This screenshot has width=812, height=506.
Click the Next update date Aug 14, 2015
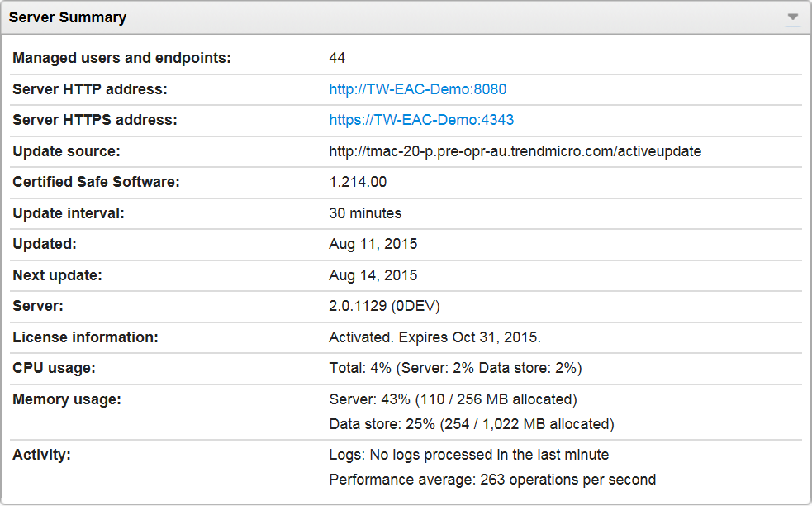pyautogui.click(x=373, y=275)
